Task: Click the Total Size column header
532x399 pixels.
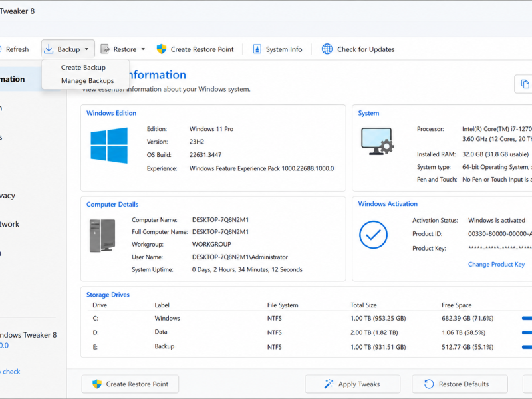Action: [363, 305]
